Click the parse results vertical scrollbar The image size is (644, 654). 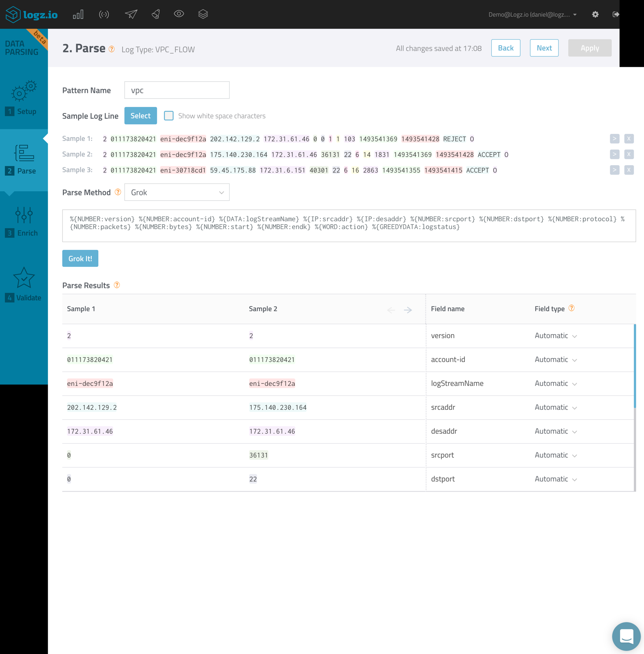635,366
